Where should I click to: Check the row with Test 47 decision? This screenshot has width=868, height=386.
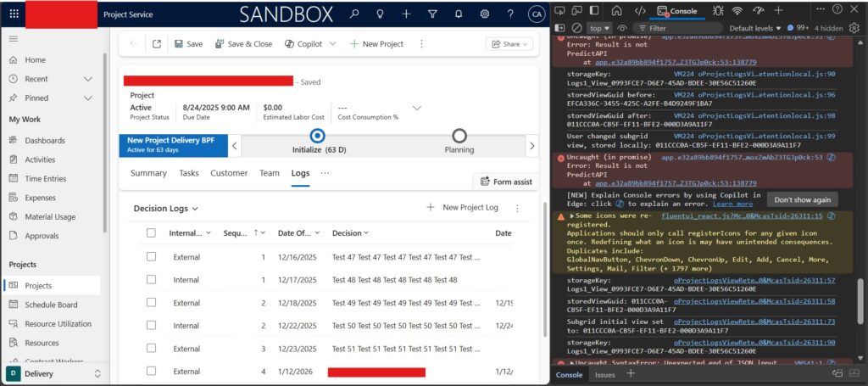tap(151, 256)
